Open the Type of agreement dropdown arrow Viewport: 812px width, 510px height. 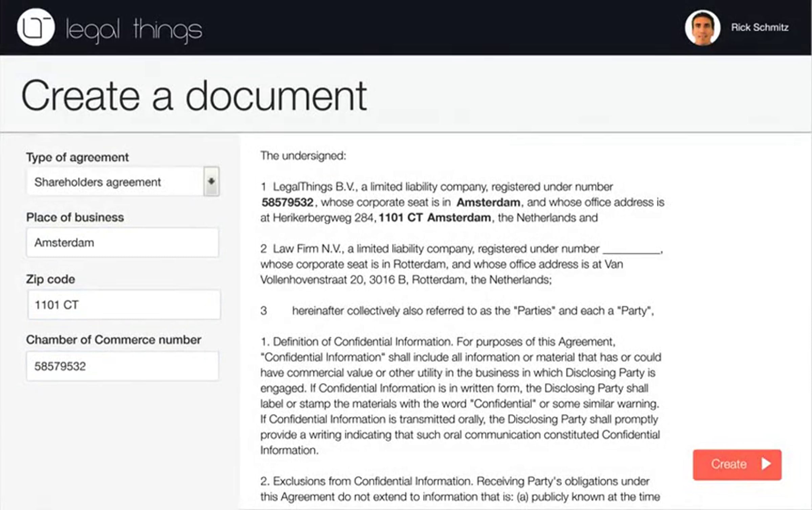point(211,181)
